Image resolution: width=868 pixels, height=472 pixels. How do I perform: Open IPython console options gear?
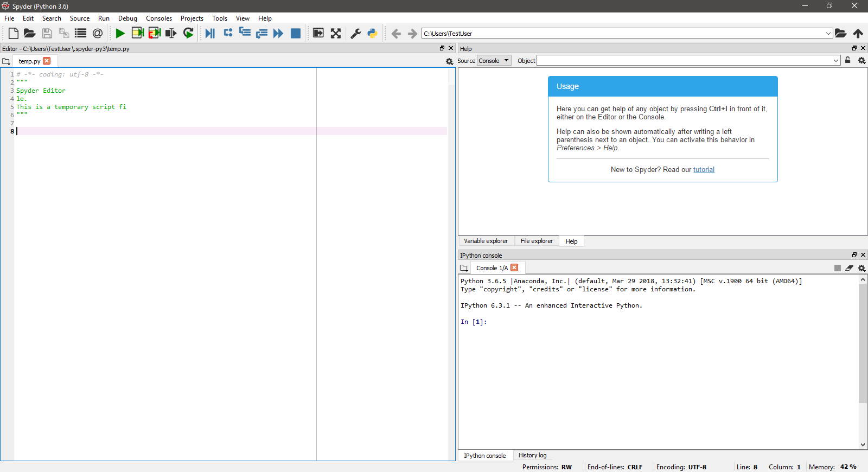pos(861,268)
